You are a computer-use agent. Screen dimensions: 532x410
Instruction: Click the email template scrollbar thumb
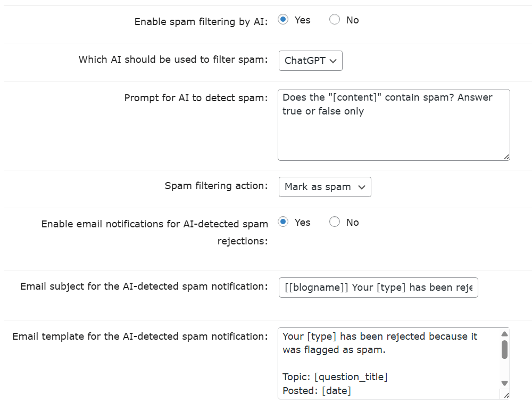point(504,349)
